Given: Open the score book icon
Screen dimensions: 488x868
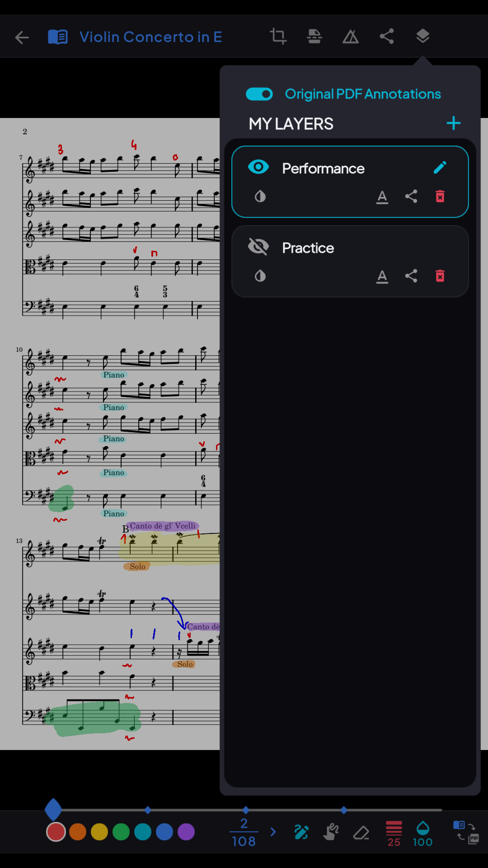Looking at the screenshot, I should pos(58,37).
